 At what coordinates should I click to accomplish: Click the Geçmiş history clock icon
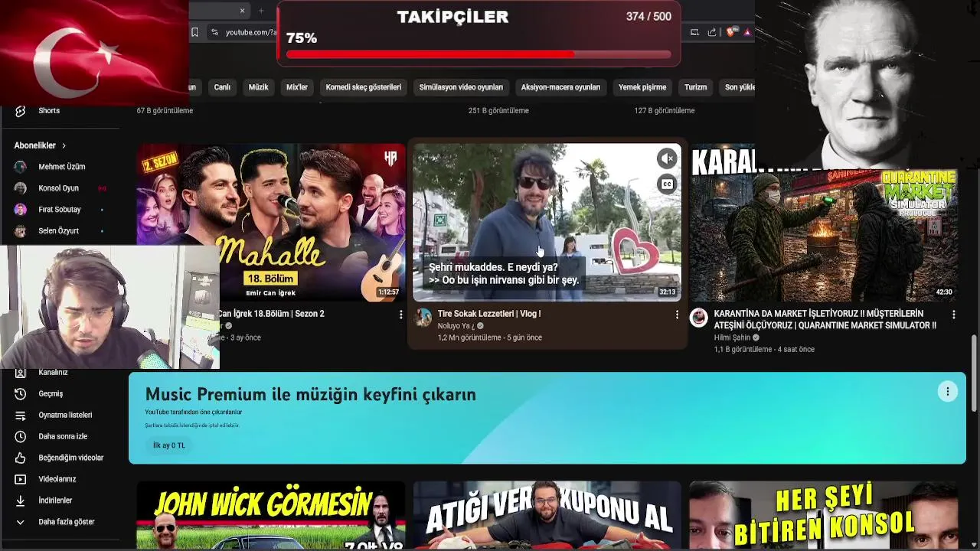coord(21,393)
